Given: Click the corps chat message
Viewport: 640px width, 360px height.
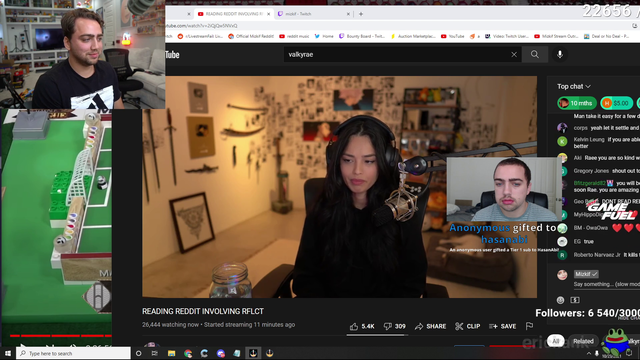Looking at the screenshot, I should (x=598, y=128).
